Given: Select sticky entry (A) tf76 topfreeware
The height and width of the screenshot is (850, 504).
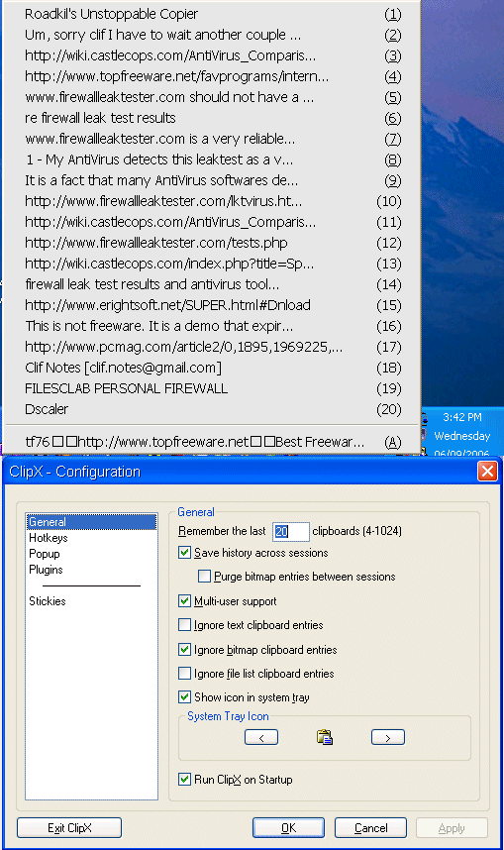Looking at the screenshot, I should (x=213, y=442).
